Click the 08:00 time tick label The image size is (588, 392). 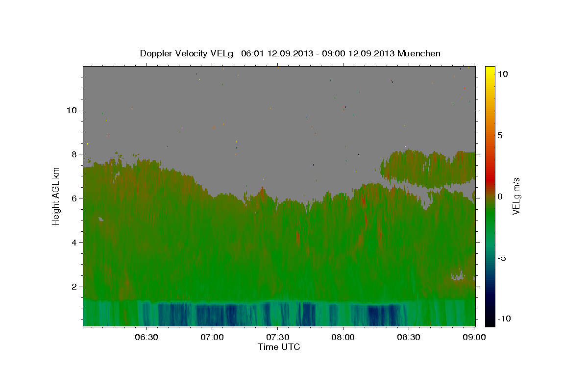pos(343,338)
